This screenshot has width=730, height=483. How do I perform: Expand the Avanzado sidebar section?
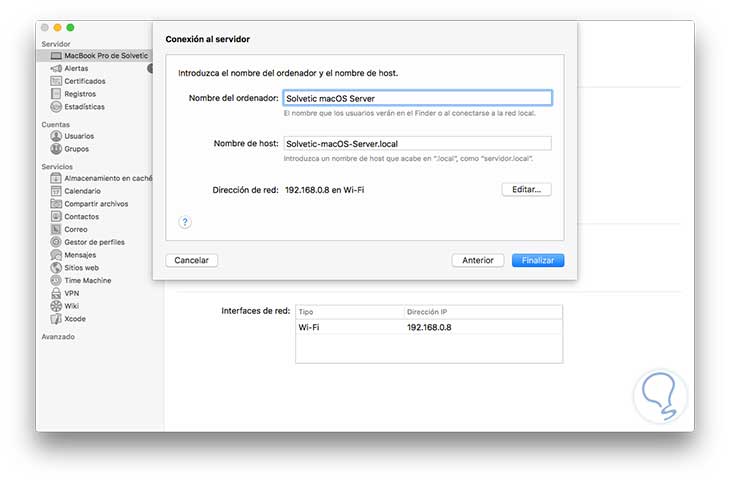tap(59, 337)
